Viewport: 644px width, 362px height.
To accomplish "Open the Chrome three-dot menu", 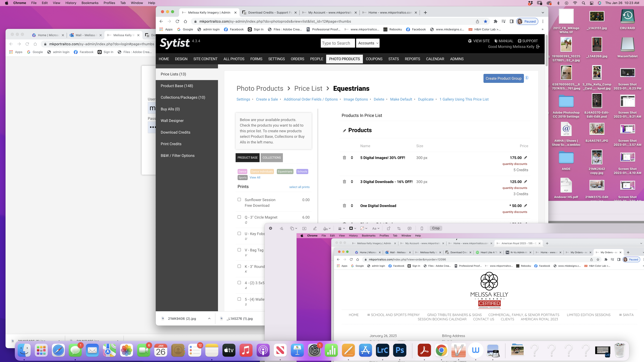I will 543,21.
